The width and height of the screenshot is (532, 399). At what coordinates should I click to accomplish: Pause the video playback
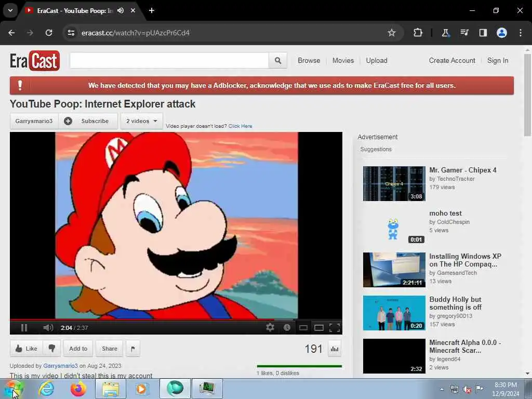[x=24, y=328]
